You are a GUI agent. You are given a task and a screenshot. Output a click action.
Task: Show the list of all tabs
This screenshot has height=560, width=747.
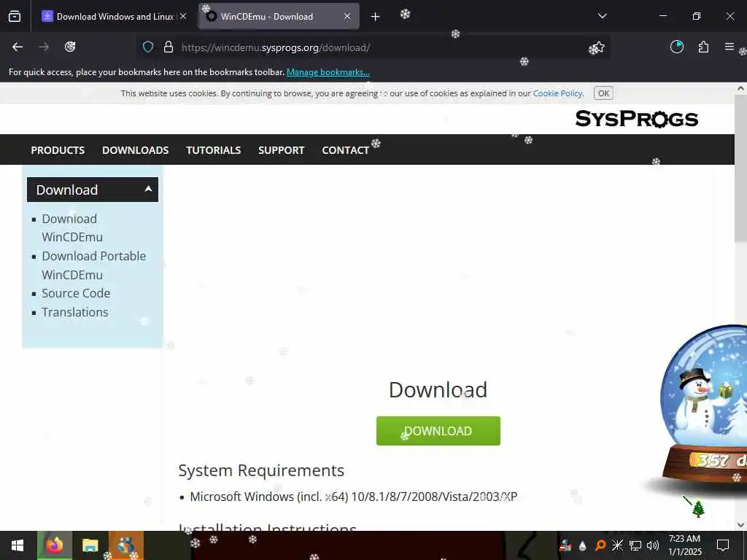coord(602,16)
